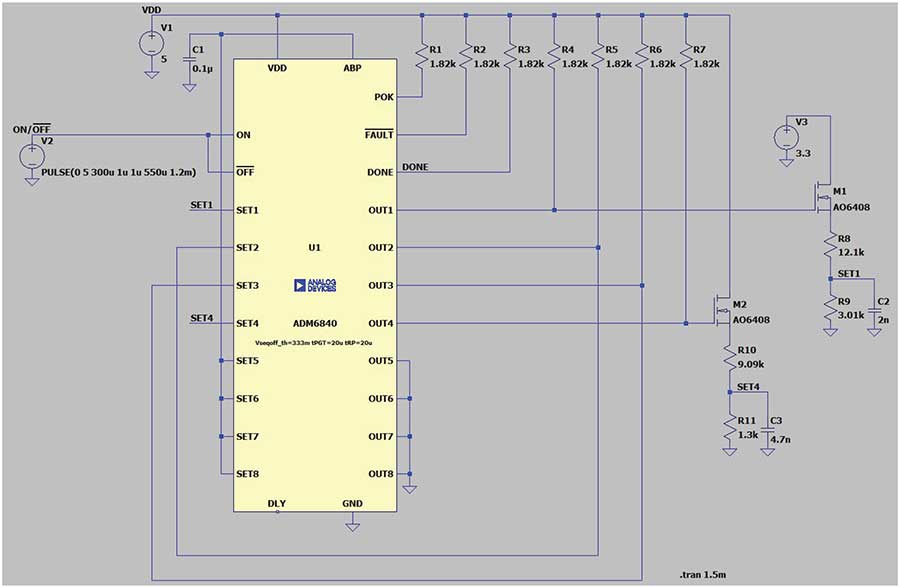This screenshot has height=588, width=900.
Task: Select the V3 voltage source symbol
Action: point(786,138)
